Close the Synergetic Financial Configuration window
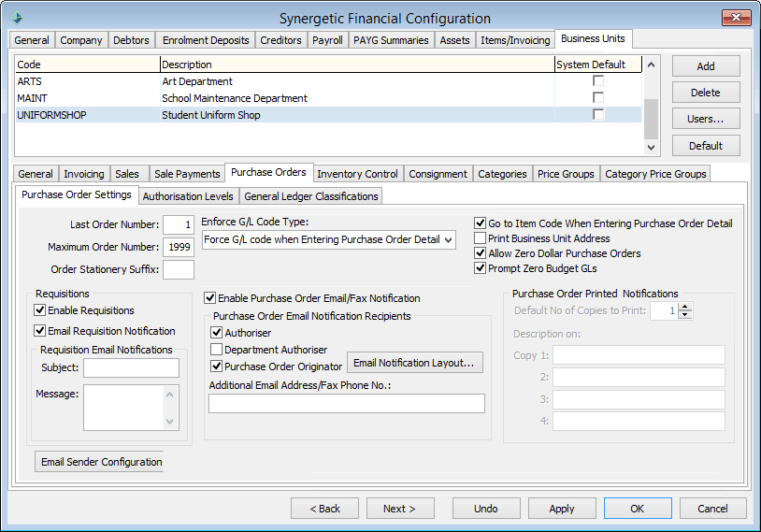 [737, 18]
